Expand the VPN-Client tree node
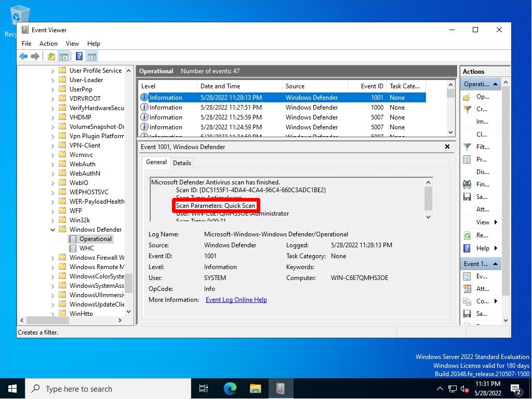The height and width of the screenshot is (399, 532). coord(52,145)
